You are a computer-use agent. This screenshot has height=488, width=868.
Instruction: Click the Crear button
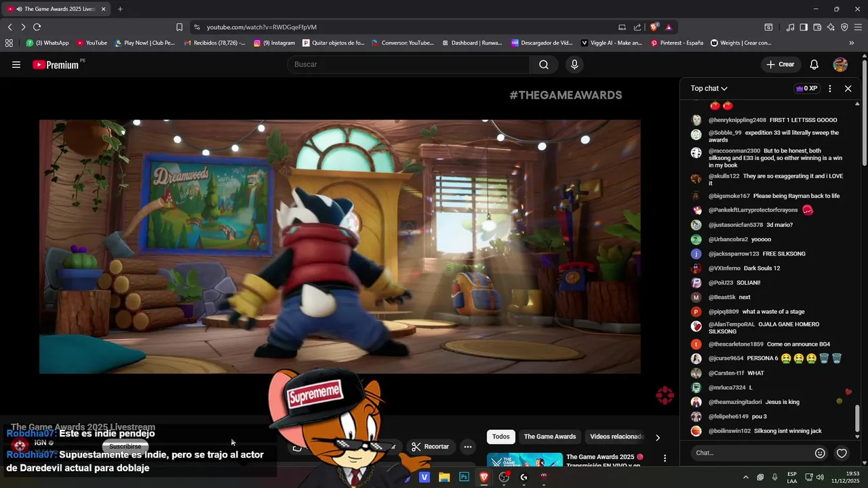click(780, 64)
